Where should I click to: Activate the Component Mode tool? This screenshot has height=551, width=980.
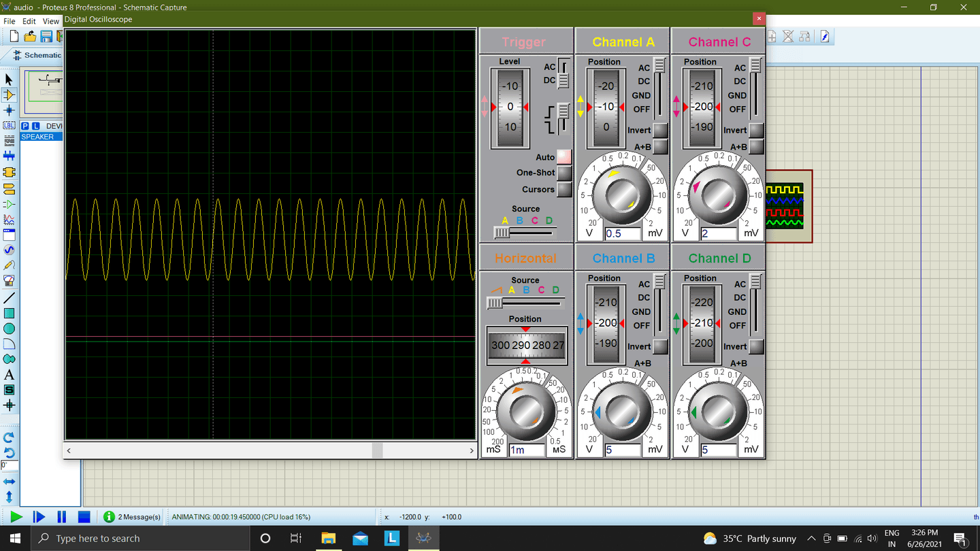(x=9, y=95)
